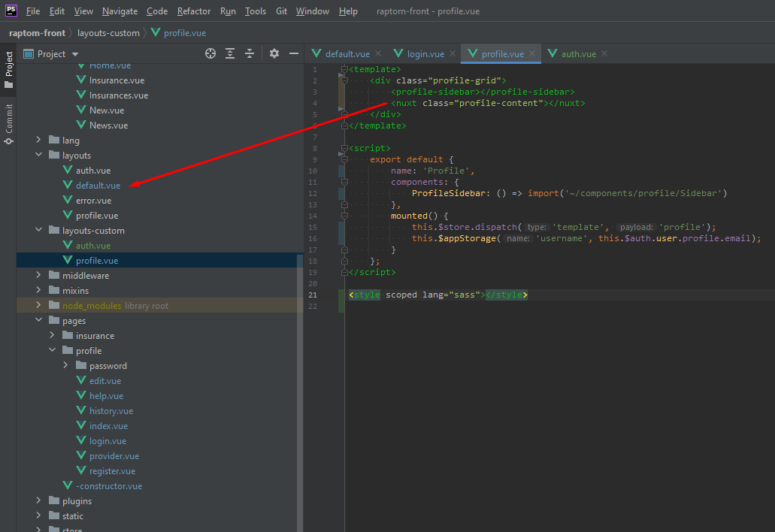Open the Navigate menu
Screen dimensions: 775x532
[120, 11]
